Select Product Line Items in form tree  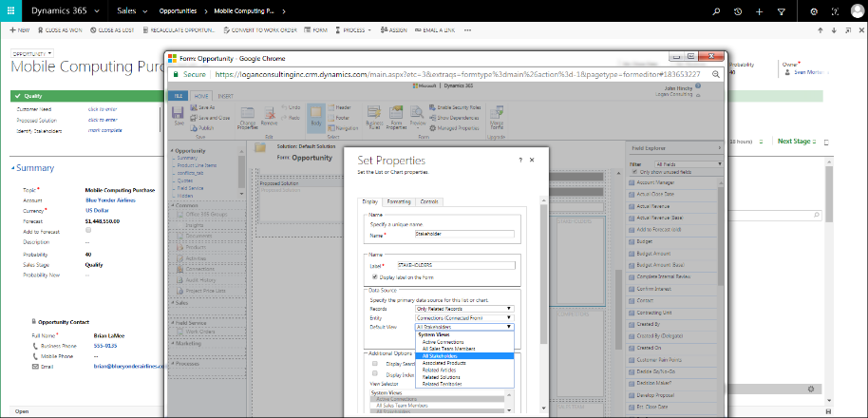198,165
